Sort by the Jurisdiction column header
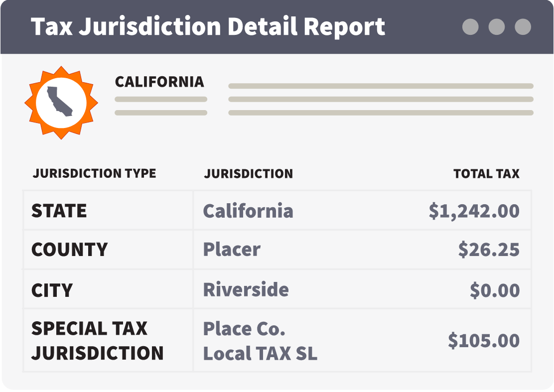Screen dimensions: 554x392 click(248, 173)
